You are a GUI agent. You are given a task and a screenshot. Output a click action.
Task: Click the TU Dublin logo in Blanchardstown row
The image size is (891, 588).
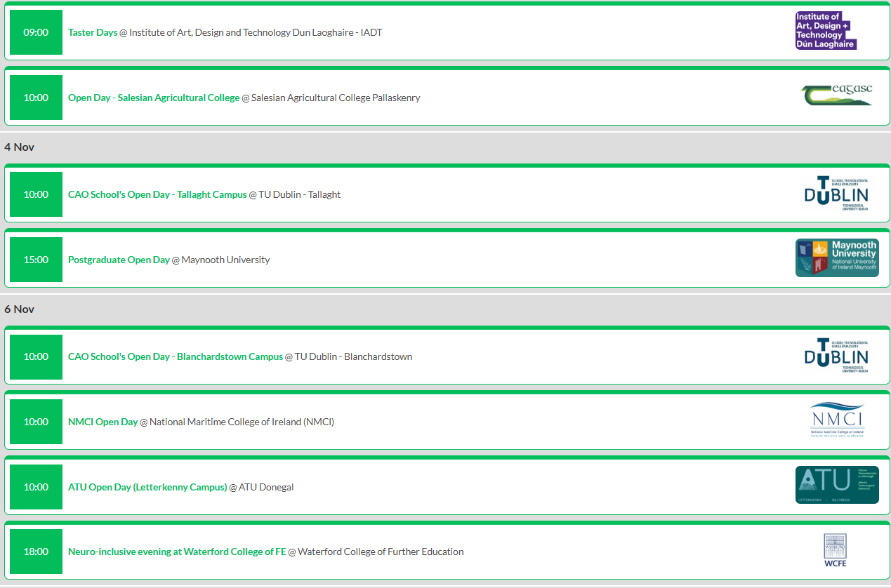point(836,356)
